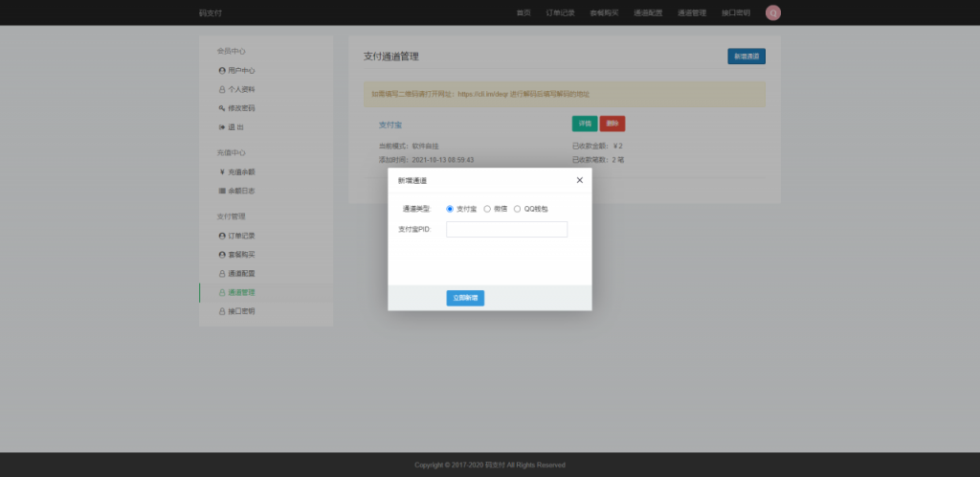
Task: Click the 通道配置 lock icon in sidebar
Action: pyautogui.click(x=222, y=274)
